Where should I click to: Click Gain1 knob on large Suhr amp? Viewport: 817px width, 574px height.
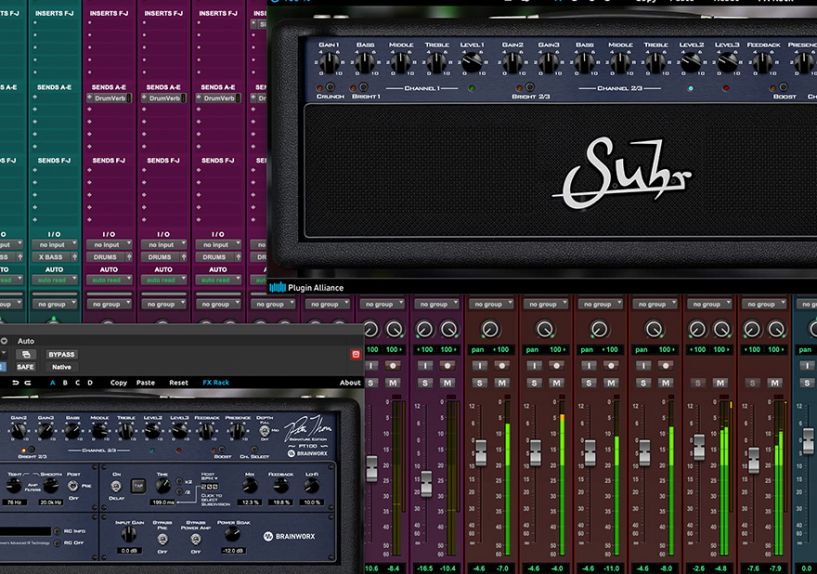pos(329,64)
